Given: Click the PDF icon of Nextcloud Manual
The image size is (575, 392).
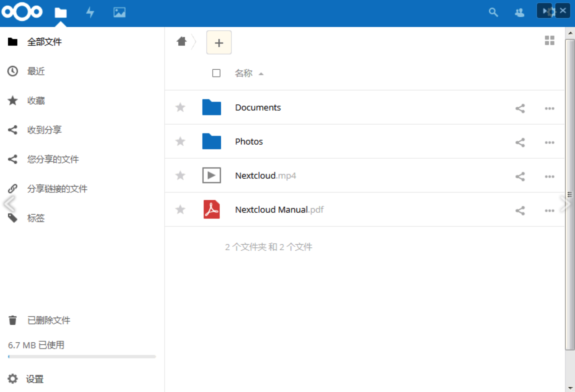Looking at the screenshot, I should point(211,209).
